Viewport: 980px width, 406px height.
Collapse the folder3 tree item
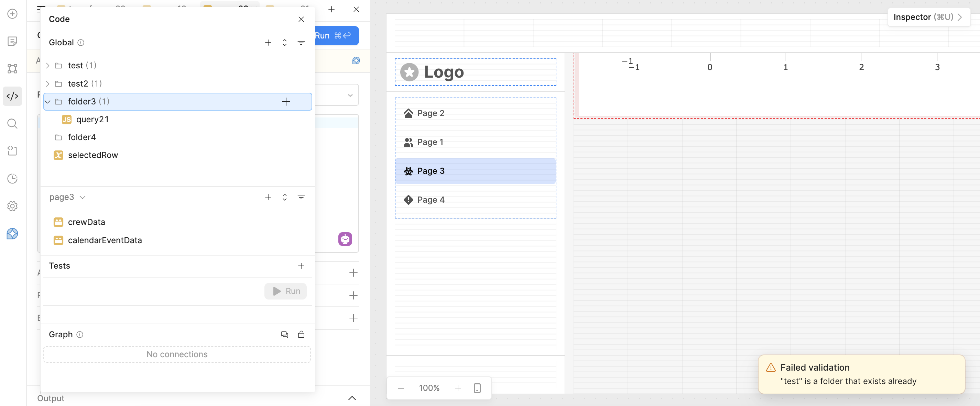pyautogui.click(x=47, y=102)
